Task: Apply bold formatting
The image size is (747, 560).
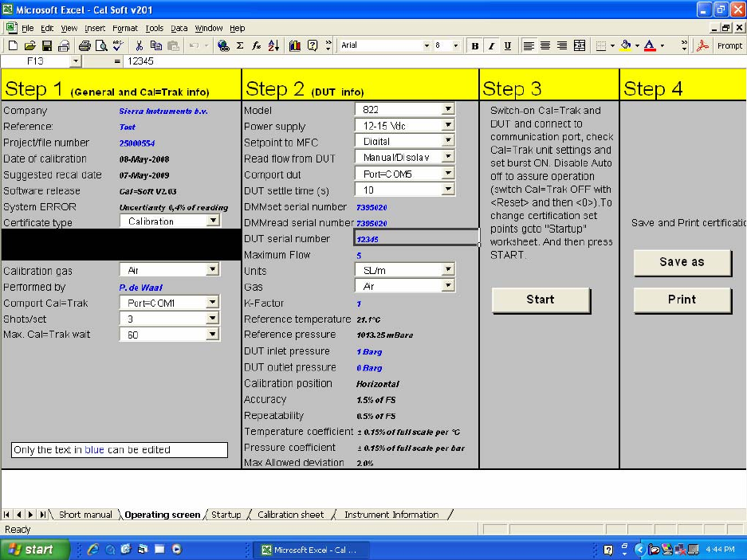Action: click(474, 45)
